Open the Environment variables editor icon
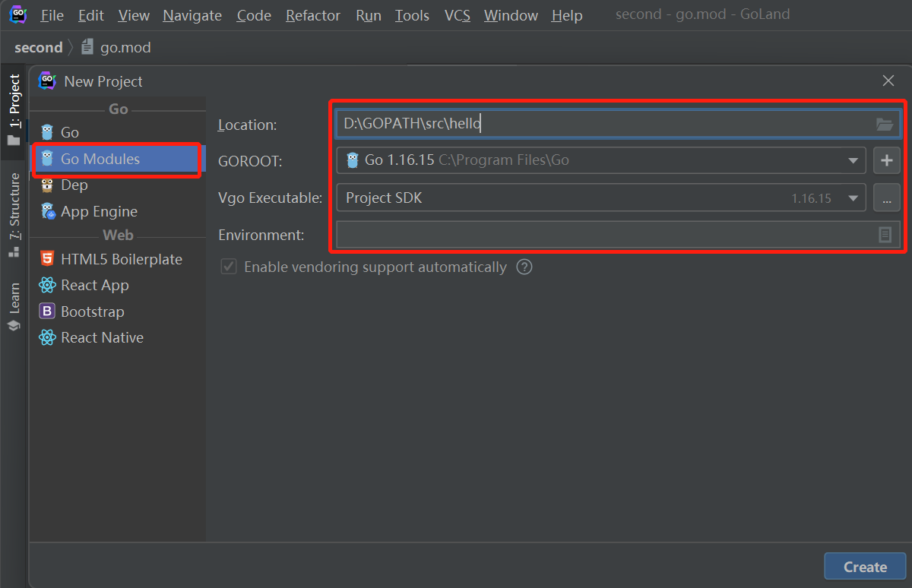The height and width of the screenshot is (588, 912). point(885,235)
